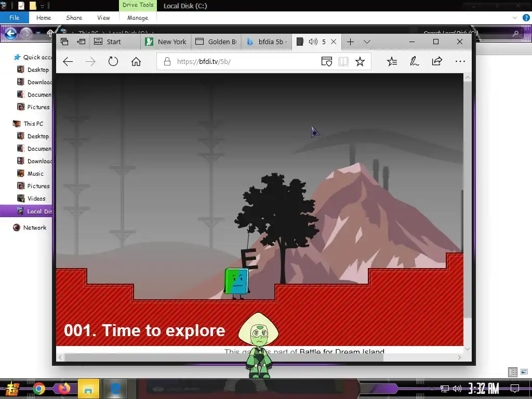Screen dimensions: 532x399
Task: Open Edge Settings and more menu
Action: click(460, 61)
